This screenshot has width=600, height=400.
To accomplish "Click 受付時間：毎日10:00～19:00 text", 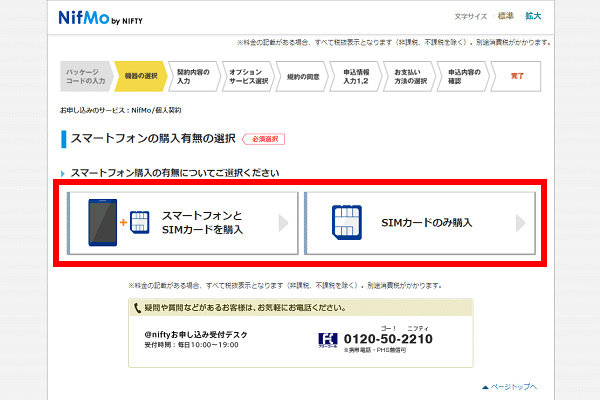I will pos(191,345).
